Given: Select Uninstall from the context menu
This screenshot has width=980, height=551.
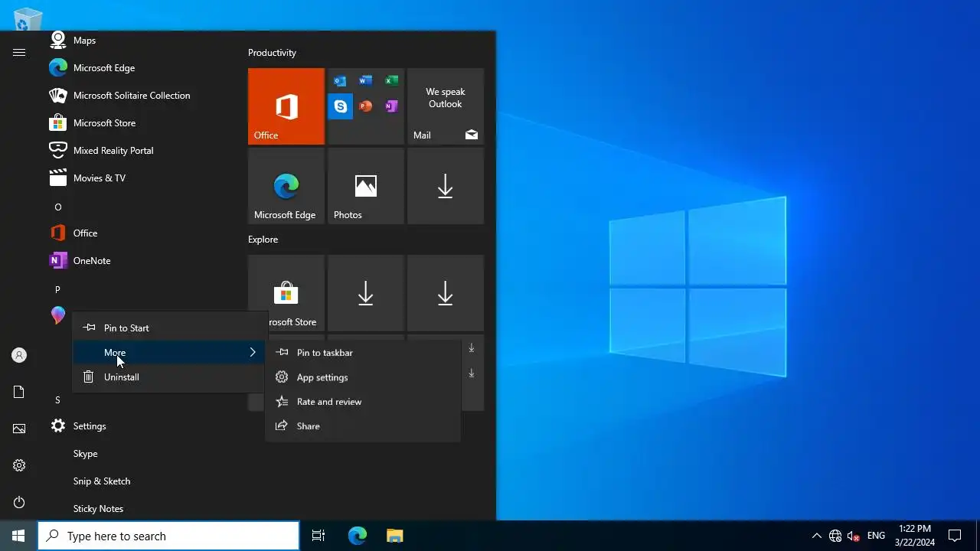Looking at the screenshot, I should click(x=168, y=377).
